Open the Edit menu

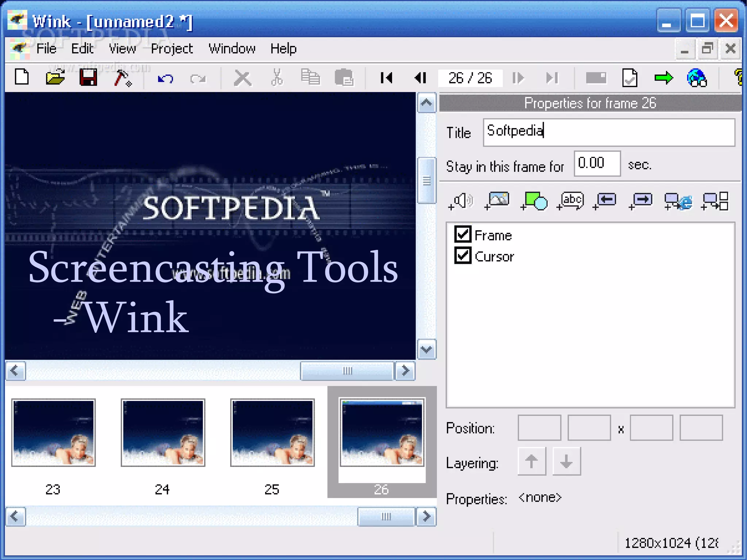(x=82, y=49)
